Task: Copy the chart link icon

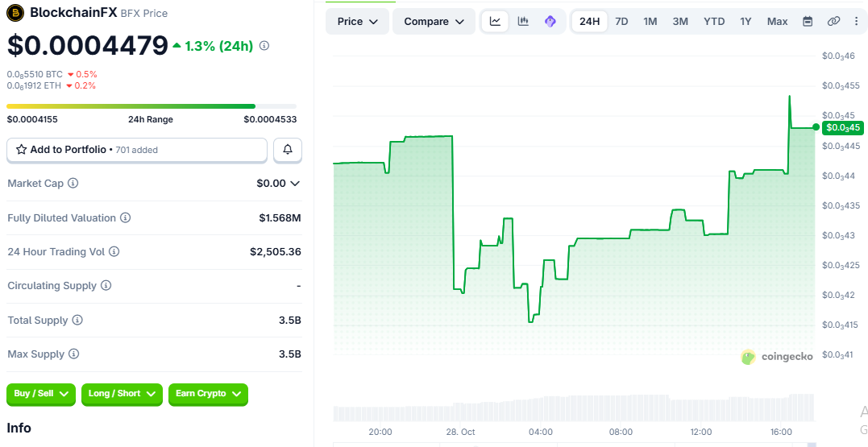Action: pos(833,22)
